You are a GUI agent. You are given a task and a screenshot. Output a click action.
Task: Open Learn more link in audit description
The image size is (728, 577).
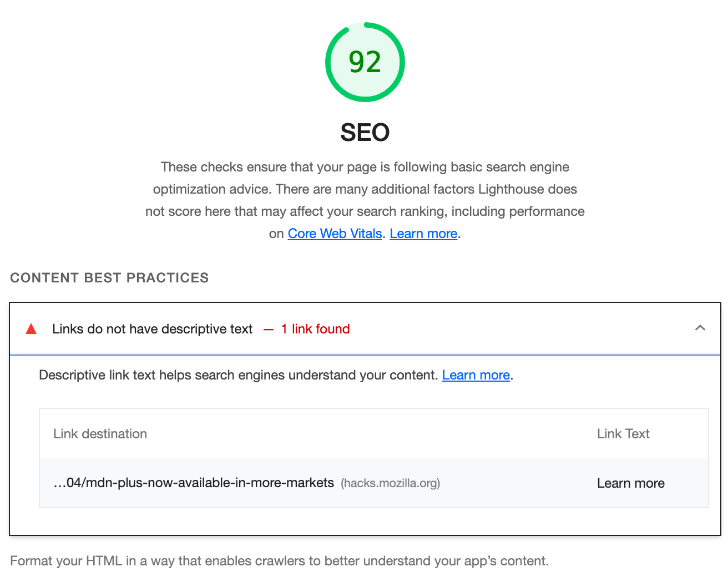476,375
